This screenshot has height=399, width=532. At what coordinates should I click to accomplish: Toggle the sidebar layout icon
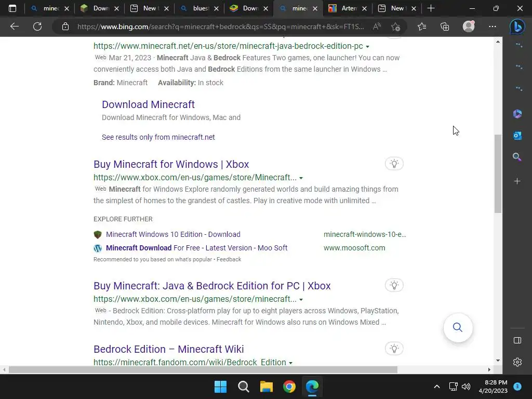pyautogui.click(x=517, y=340)
